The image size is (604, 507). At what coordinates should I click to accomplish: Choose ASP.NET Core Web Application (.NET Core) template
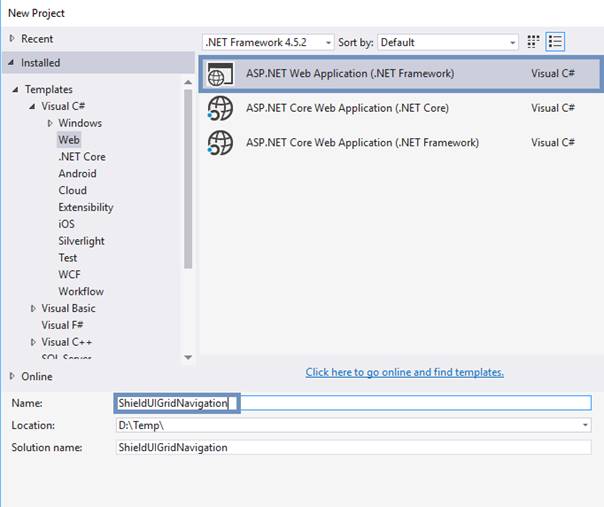point(400,108)
